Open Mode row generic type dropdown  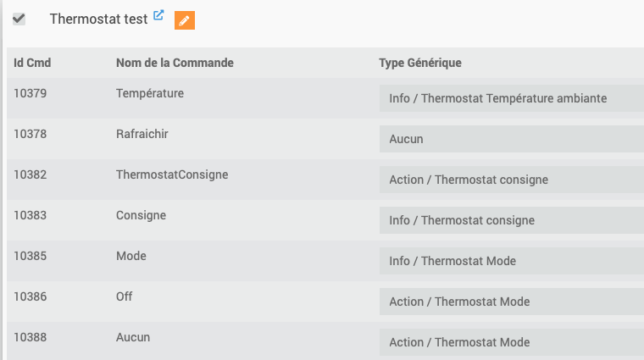(511, 261)
